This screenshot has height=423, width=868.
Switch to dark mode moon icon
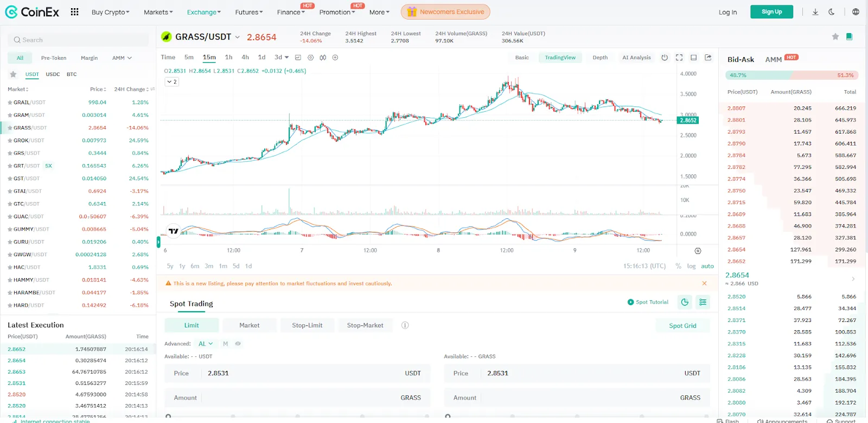coord(831,12)
